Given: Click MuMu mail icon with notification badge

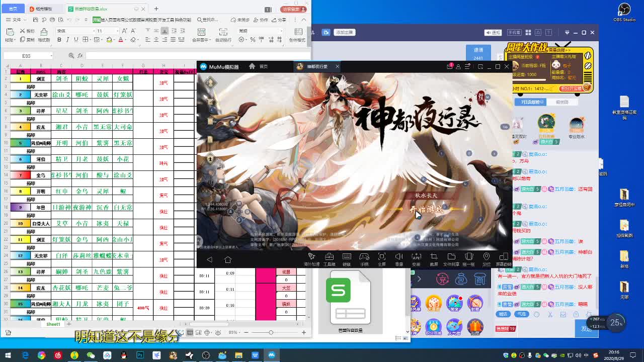Looking at the screenshot, I should point(450,66).
